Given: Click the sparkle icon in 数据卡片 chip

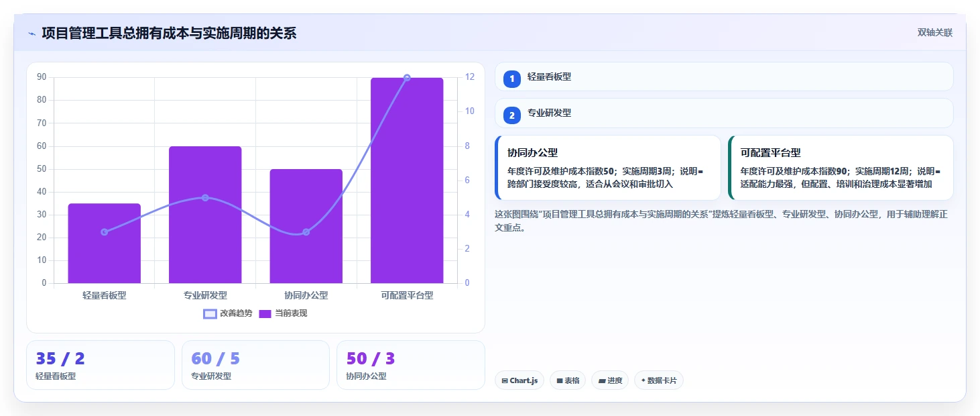Looking at the screenshot, I should [644, 380].
